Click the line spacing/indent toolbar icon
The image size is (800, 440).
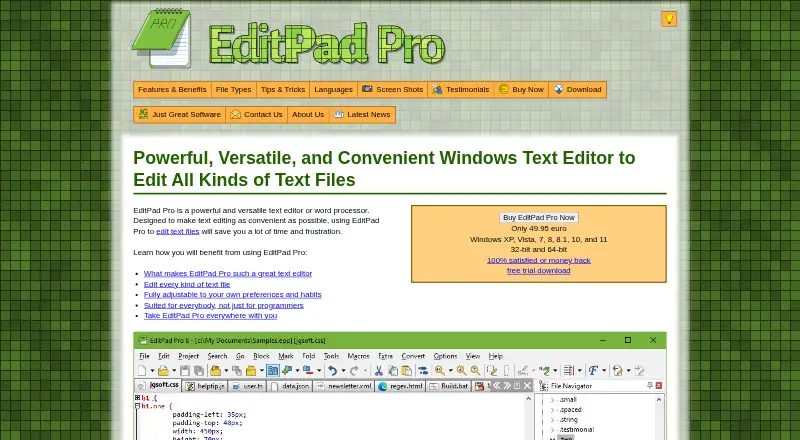[x=568, y=371]
